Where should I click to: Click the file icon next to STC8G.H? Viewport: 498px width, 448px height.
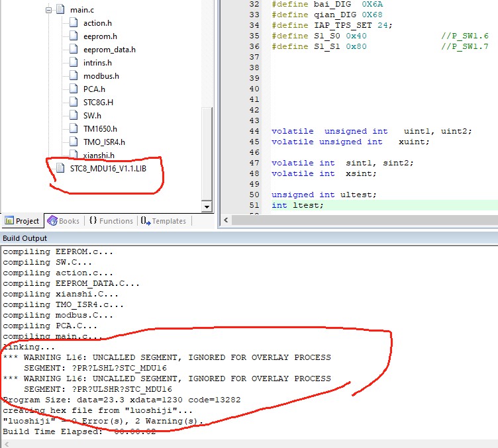[74, 102]
